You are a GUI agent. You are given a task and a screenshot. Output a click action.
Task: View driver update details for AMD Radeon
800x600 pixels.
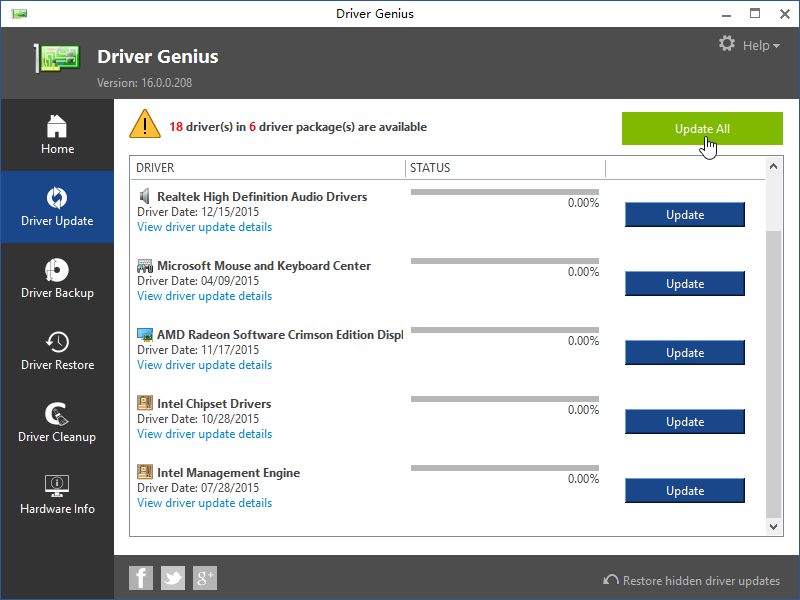coord(204,364)
